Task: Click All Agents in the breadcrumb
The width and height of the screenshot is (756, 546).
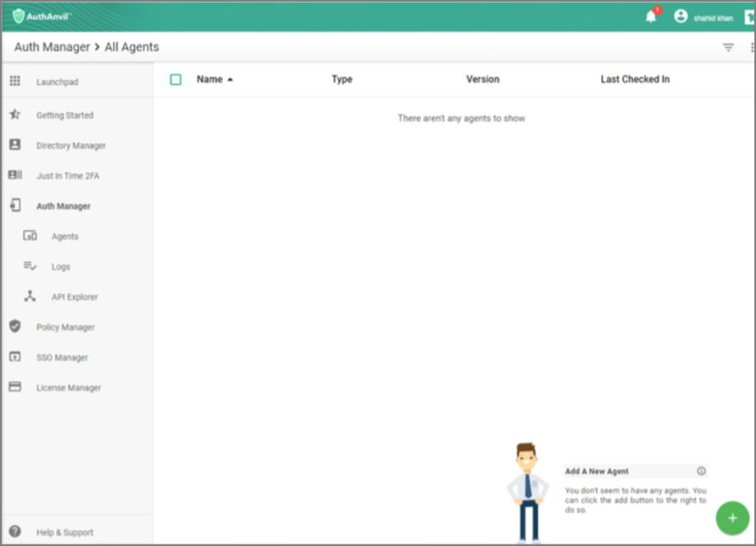Action: tap(131, 47)
